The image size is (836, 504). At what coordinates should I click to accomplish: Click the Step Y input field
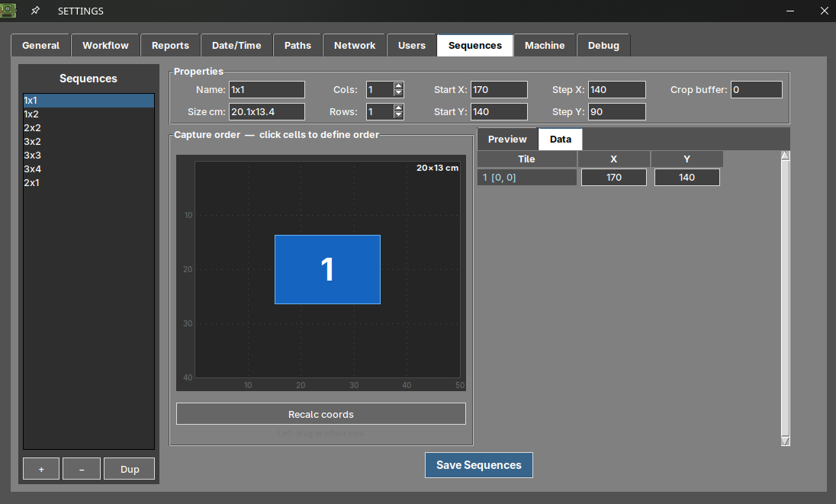tap(617, 112)
